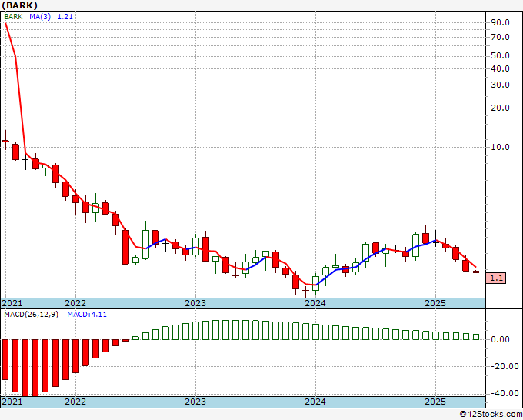Select 2025 on the MACD panel time axis
This screenshot has height=420, width=523.
tap(435, 402)
